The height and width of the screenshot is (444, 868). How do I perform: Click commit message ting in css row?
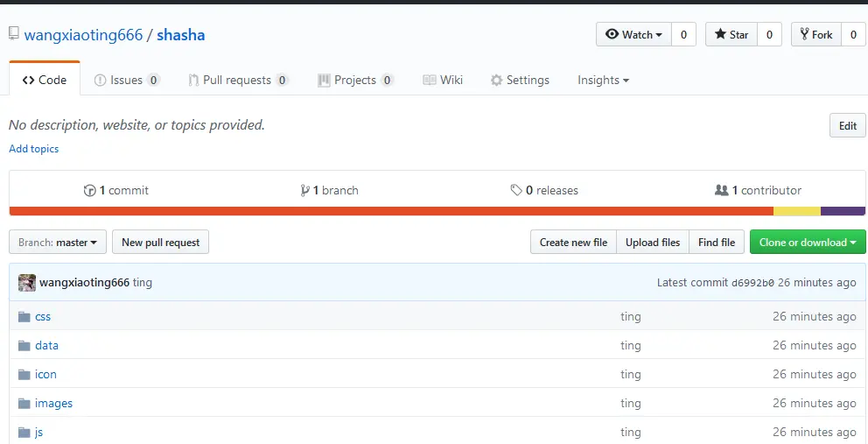[x=631, y=316]
